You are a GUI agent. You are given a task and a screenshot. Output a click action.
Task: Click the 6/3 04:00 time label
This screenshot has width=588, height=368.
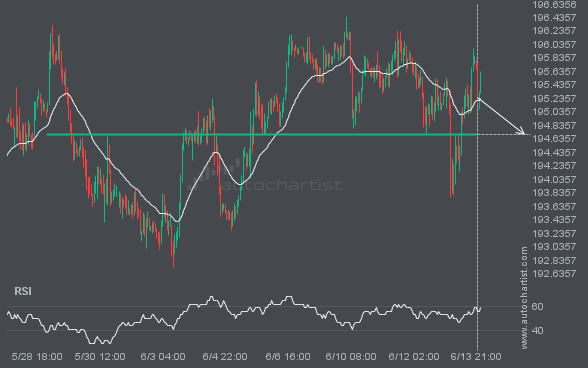pyautogui.click(x=163, y=357)
